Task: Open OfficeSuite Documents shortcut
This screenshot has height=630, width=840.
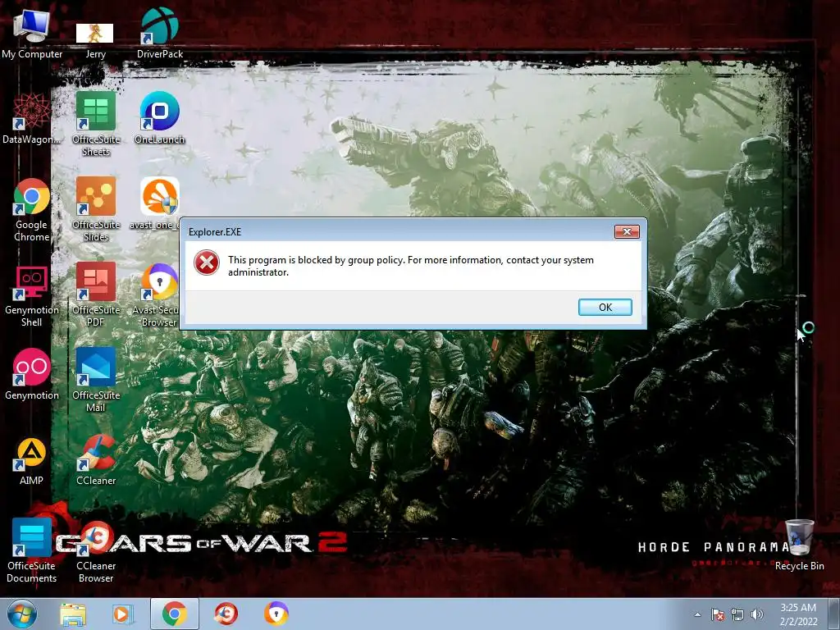Action: [32, 550]
